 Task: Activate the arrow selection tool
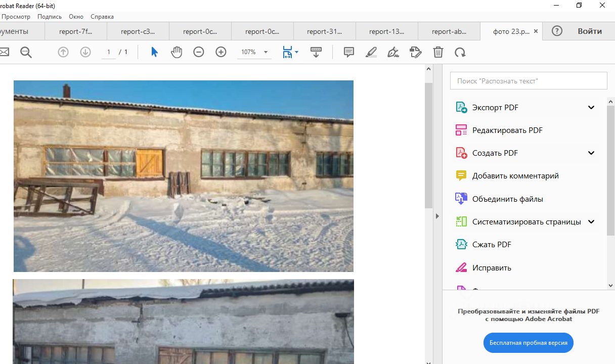coord(155,52)
